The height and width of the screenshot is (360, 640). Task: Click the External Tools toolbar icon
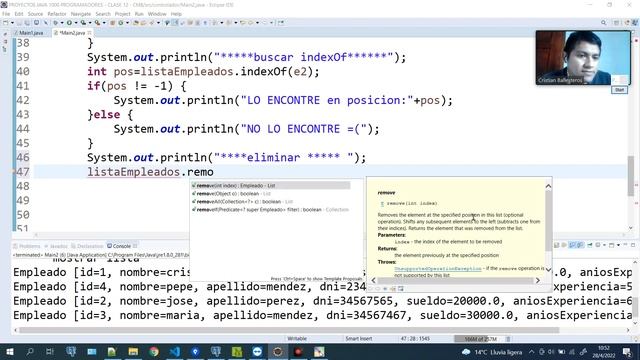(97, 23)
